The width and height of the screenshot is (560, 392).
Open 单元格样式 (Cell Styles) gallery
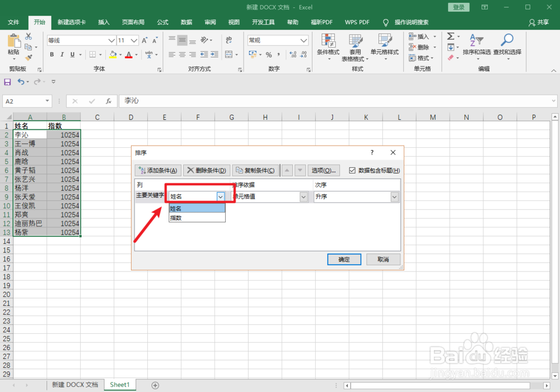384,48
